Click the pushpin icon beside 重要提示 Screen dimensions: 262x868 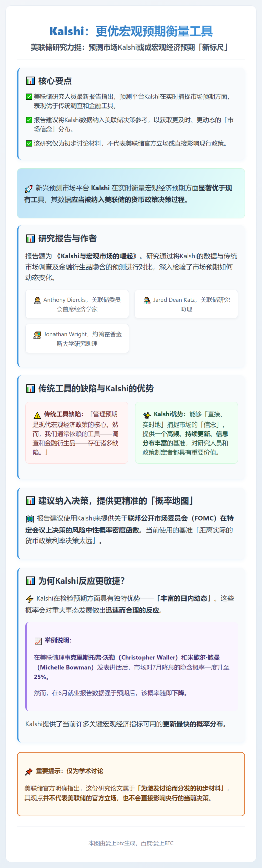[29, 772]
